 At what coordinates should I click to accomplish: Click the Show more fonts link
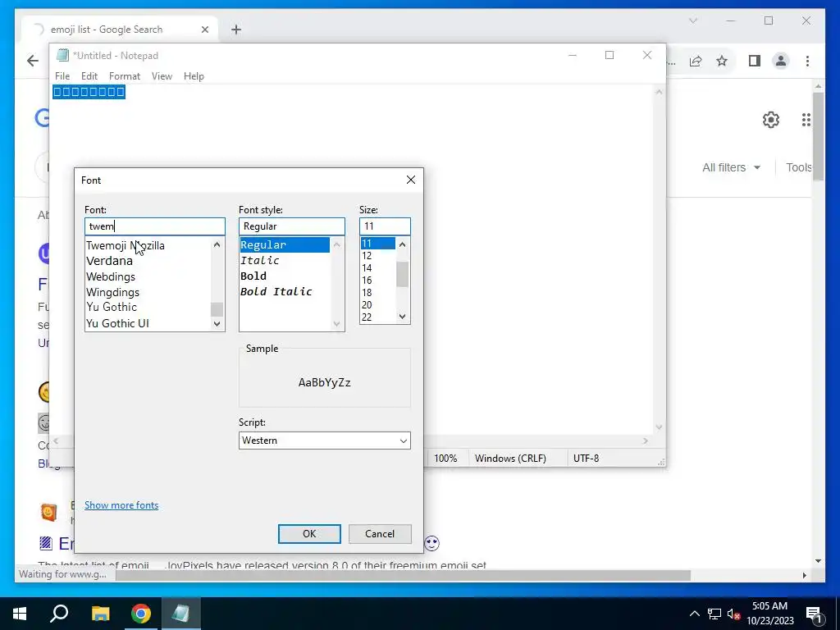coord(121,505)
